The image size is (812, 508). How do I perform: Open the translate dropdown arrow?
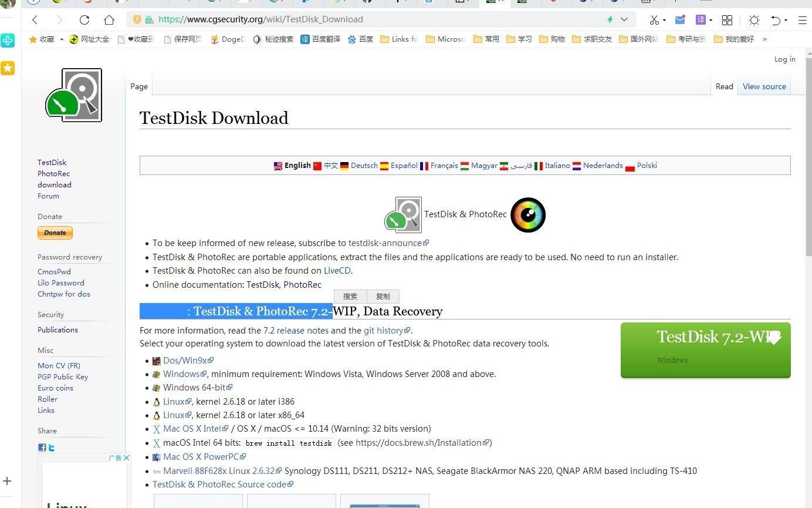710,21
